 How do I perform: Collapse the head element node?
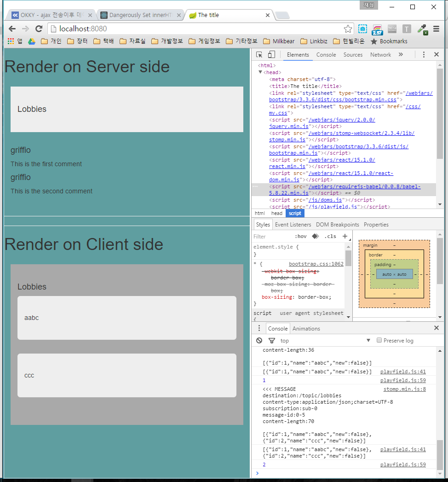(260, 72)
